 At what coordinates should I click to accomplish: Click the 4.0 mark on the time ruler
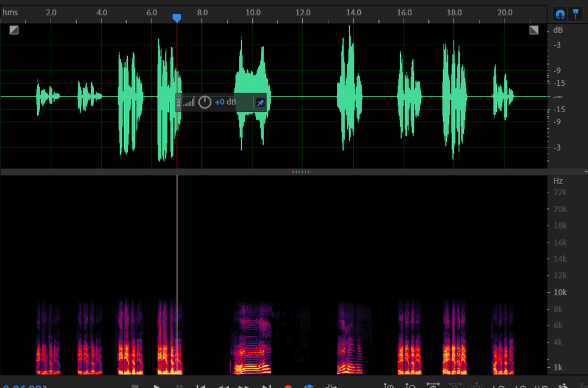pos(102,12)
